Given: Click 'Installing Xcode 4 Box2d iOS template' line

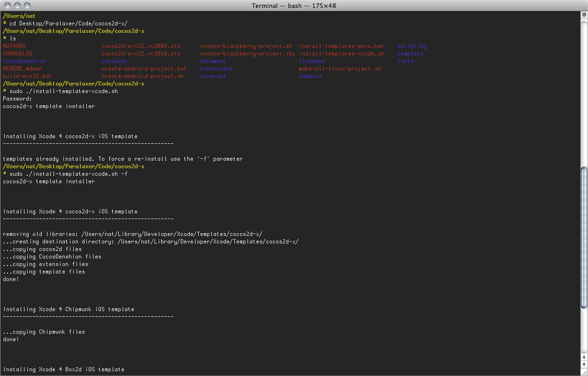Looking at the screenshot, I should pos(64,369).
